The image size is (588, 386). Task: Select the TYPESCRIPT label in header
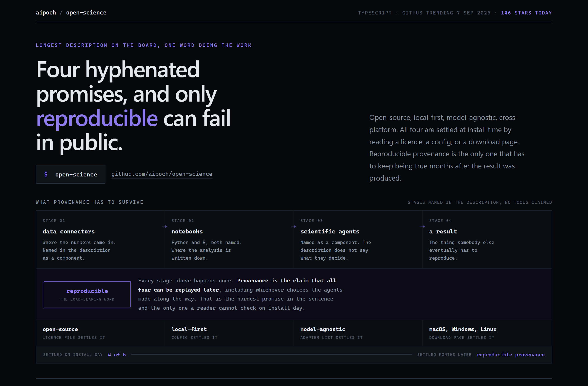(x=375, y=13)
